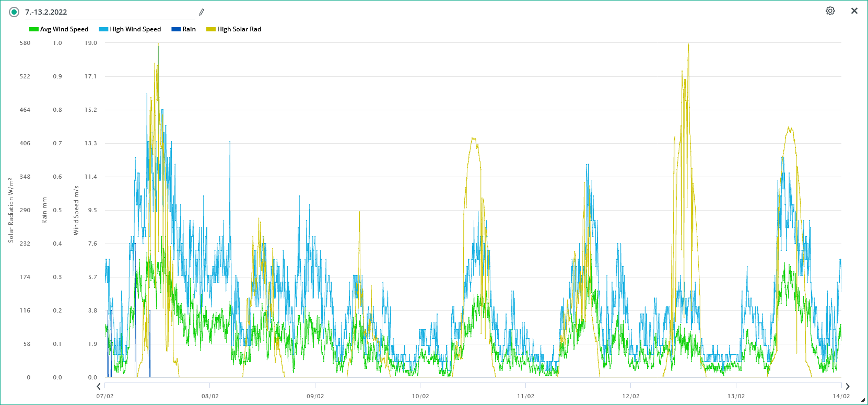Go to previous week with left arrow

pyautogui.click(x=99, y=387)
